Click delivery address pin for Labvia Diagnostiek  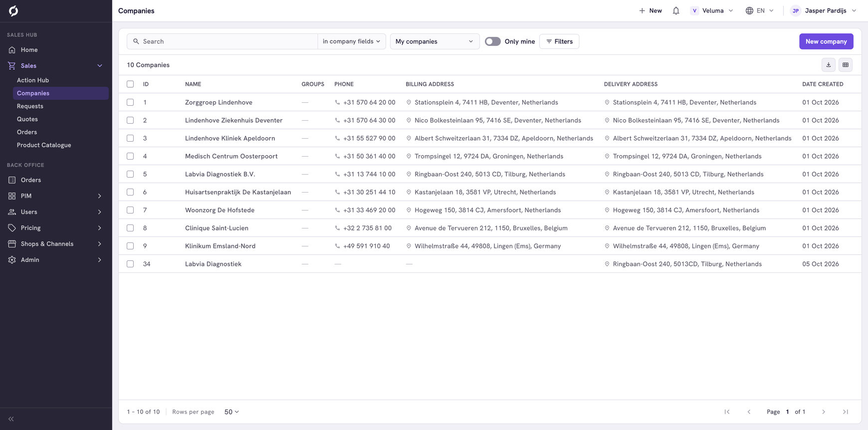[607, 264]
